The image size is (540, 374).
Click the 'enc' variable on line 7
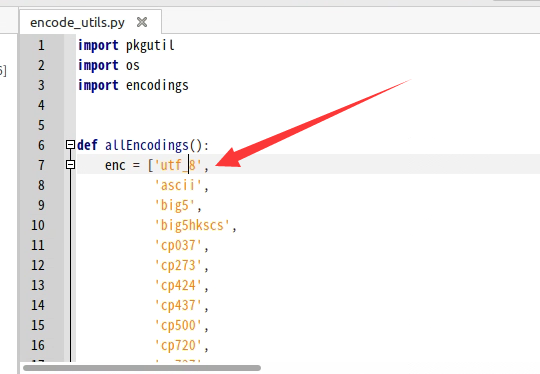115,166
